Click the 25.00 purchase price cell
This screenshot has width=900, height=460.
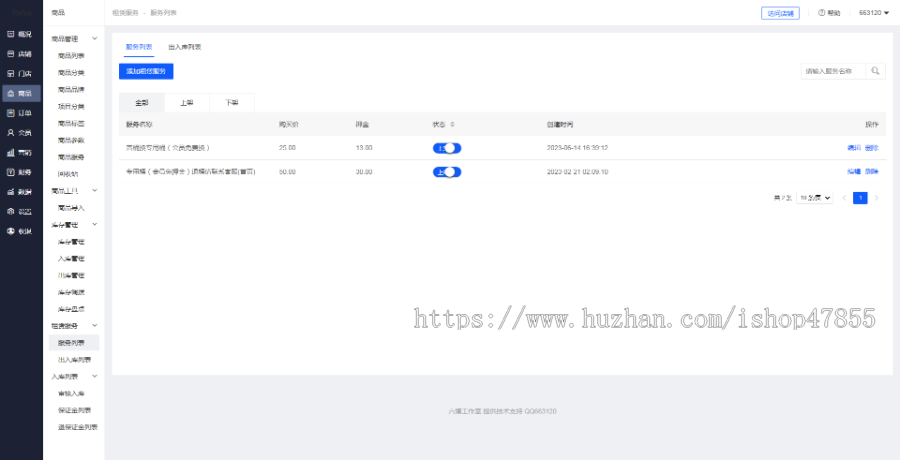tap(288, 148)
